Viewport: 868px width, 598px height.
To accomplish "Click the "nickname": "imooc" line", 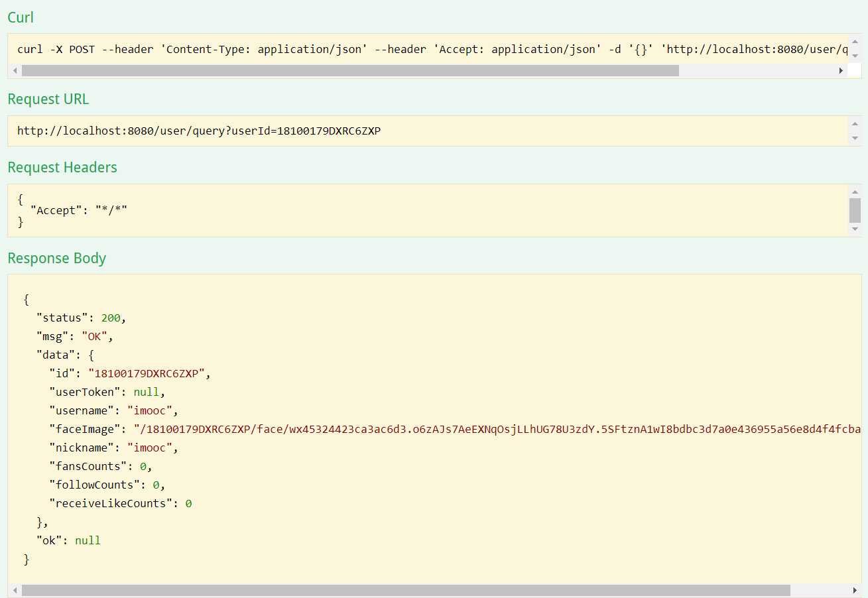I will tap(114, 448).
